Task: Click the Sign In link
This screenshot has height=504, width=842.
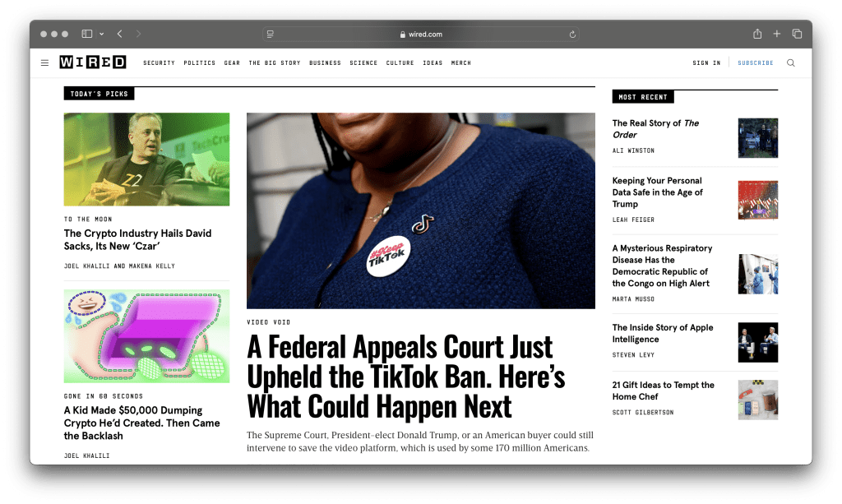Action: 706,62
